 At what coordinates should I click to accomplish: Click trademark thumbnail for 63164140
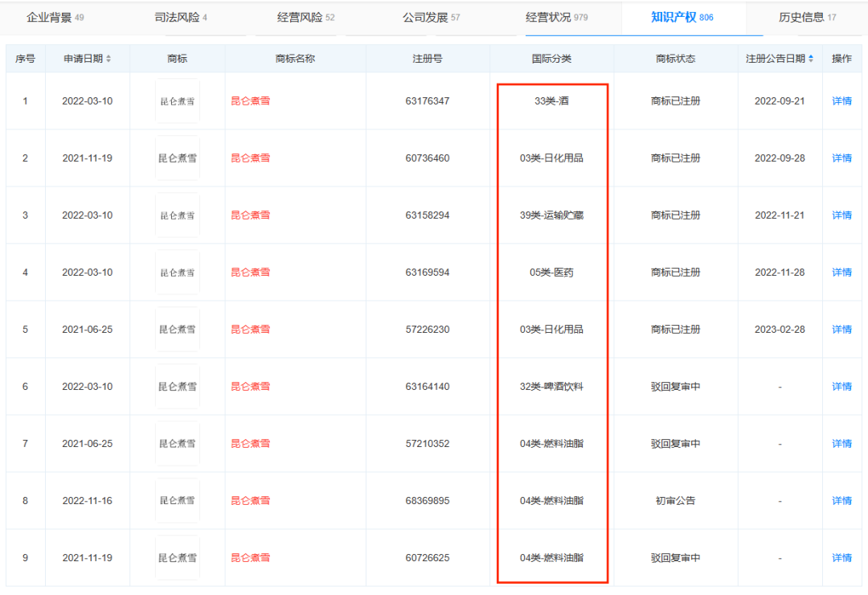(178, 387)
